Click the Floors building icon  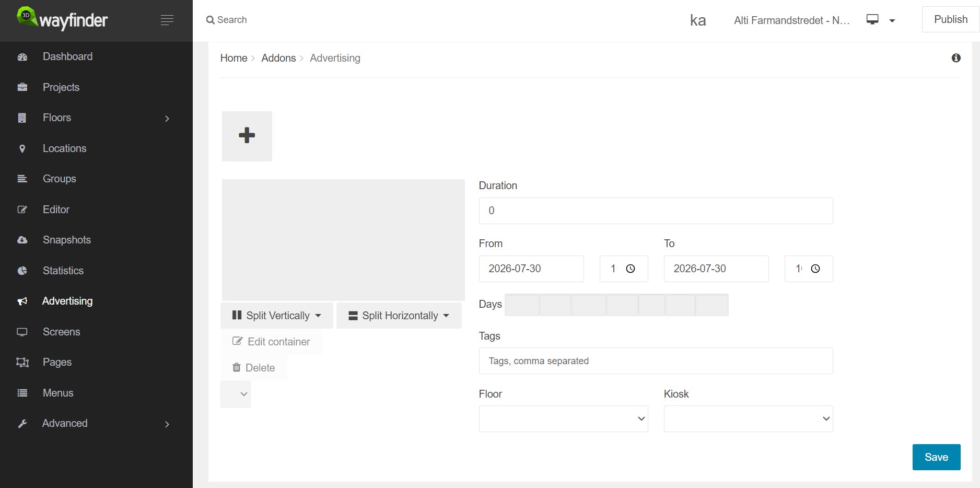[22, 118]
